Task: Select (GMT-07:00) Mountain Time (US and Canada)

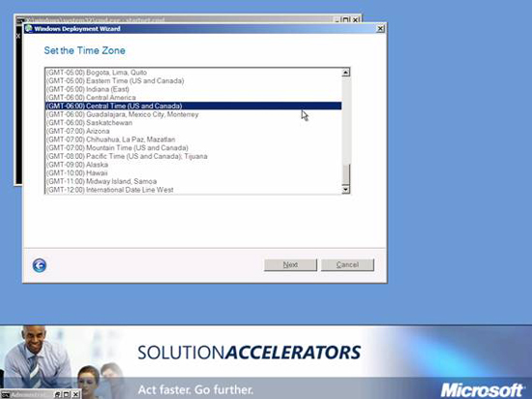Action: point(193,148)
